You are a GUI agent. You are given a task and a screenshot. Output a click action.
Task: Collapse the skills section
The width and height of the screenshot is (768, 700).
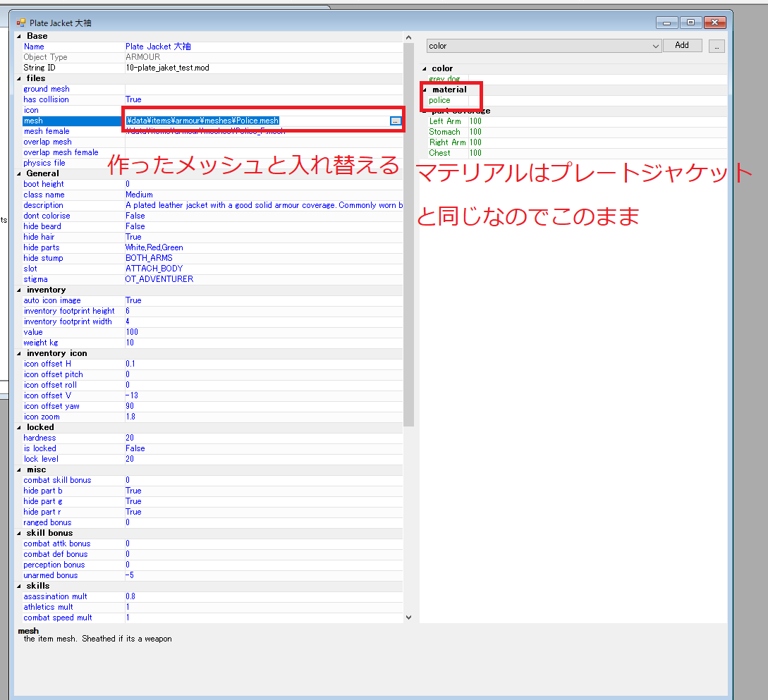click(19, 586)
